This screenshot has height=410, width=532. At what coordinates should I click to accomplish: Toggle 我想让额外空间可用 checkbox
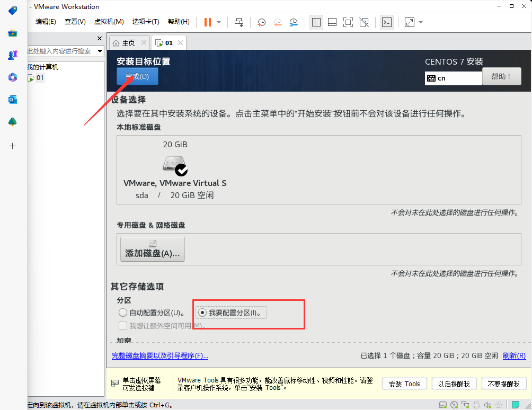(123, 326)
